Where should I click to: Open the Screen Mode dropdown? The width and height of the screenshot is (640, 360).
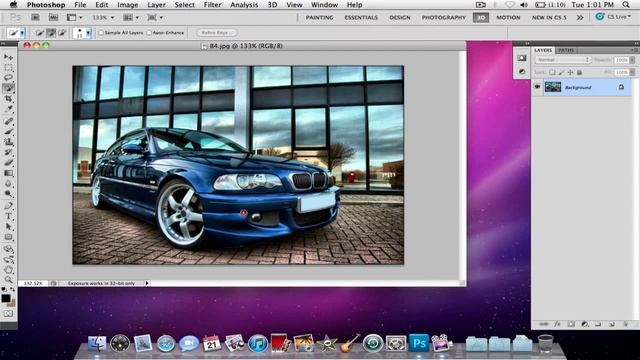tap(155, 18)
